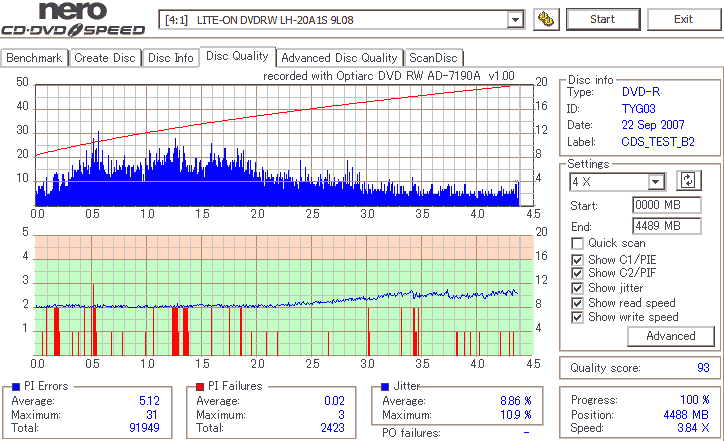Screen dimensions: 724x441
Task: Select the Disc Quality tab
Action: coord(237,56)
